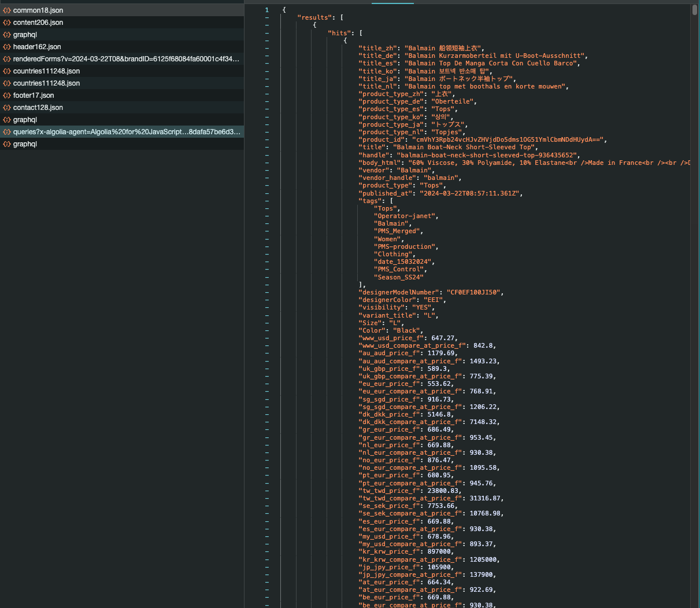Click the "dk_dkk_compare_at_price_f" 7148.32 line

[x=429, y=422]
